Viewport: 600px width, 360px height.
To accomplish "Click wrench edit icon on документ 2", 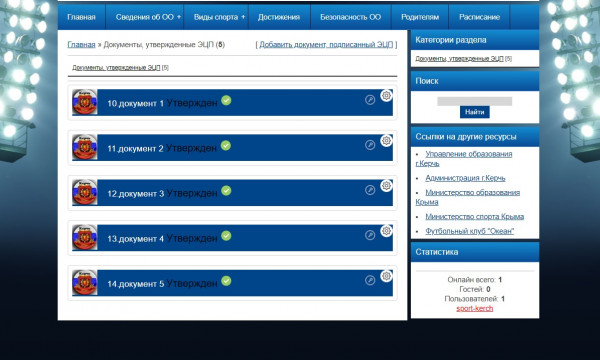I will pyautogui.click(x=370, y=145).
